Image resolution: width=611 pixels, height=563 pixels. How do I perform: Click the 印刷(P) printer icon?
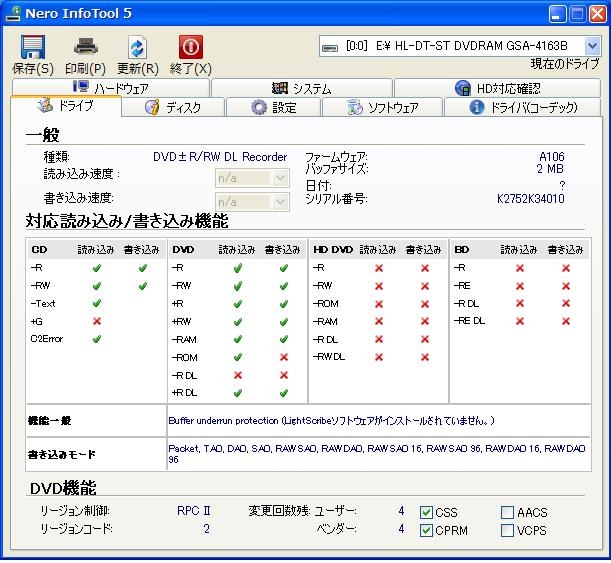(x=85, y=47)
